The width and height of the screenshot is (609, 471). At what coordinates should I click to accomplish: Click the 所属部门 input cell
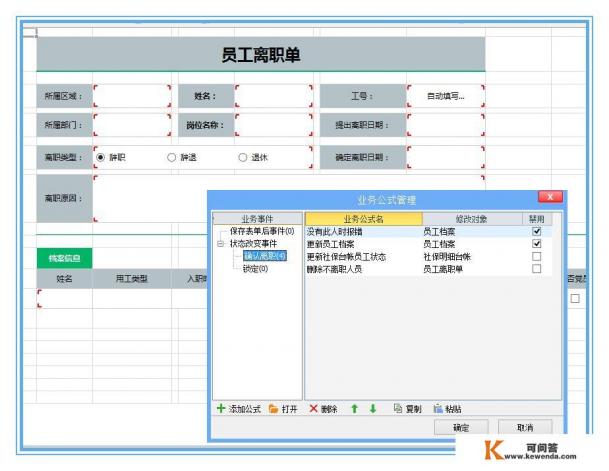click(x=132, y=125)
